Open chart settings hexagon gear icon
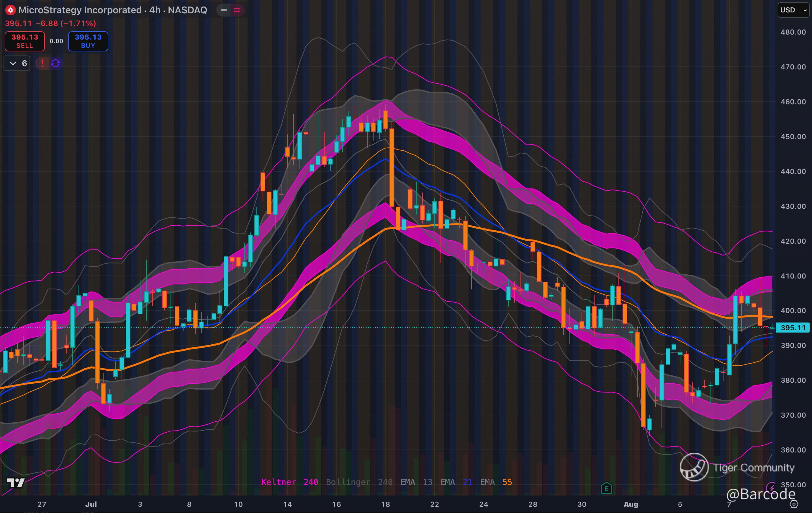 coord(794,504)
